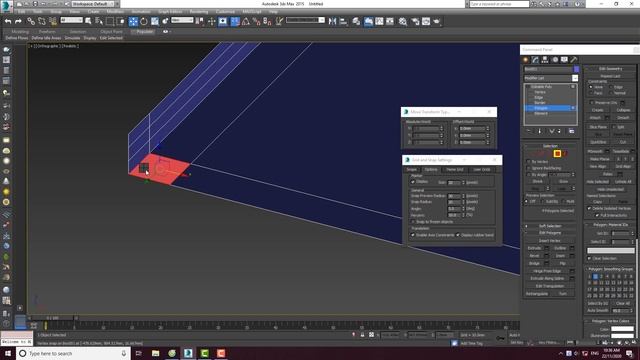Screen dimensions: 640x360
Task: Select the Link tool icon
Action: pos(31,21)
